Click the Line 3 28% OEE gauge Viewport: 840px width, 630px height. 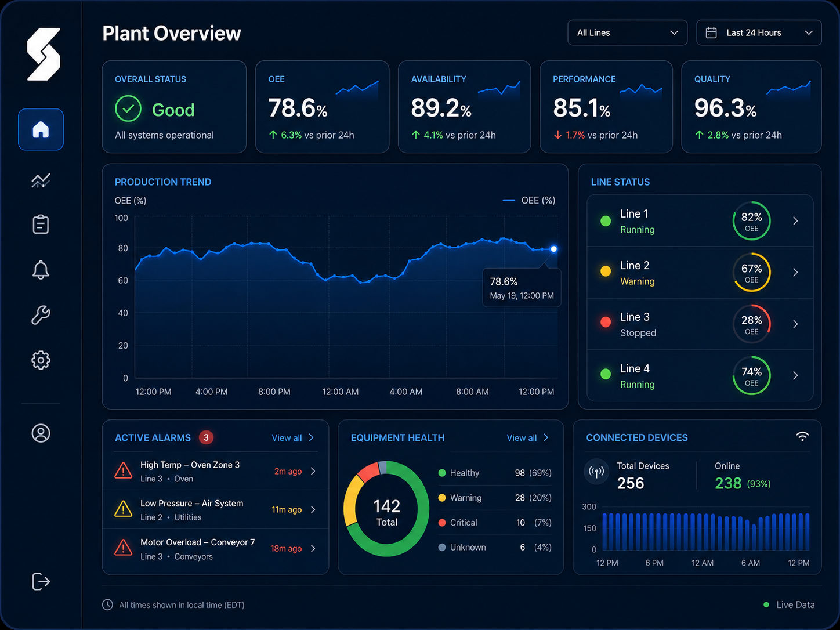(751, 324)
